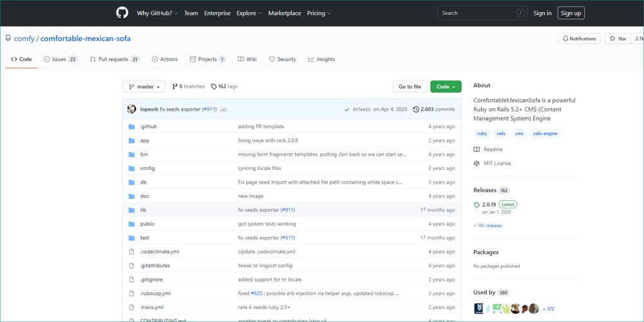Switch to the Projects tab
Viewport: 644px width, 322px height.
(x=208, y=59)
